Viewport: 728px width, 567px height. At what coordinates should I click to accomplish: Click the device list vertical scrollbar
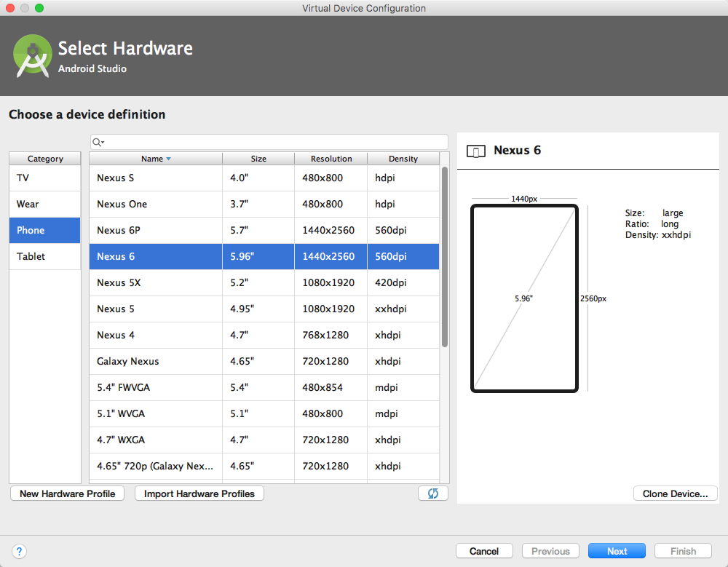445,257
